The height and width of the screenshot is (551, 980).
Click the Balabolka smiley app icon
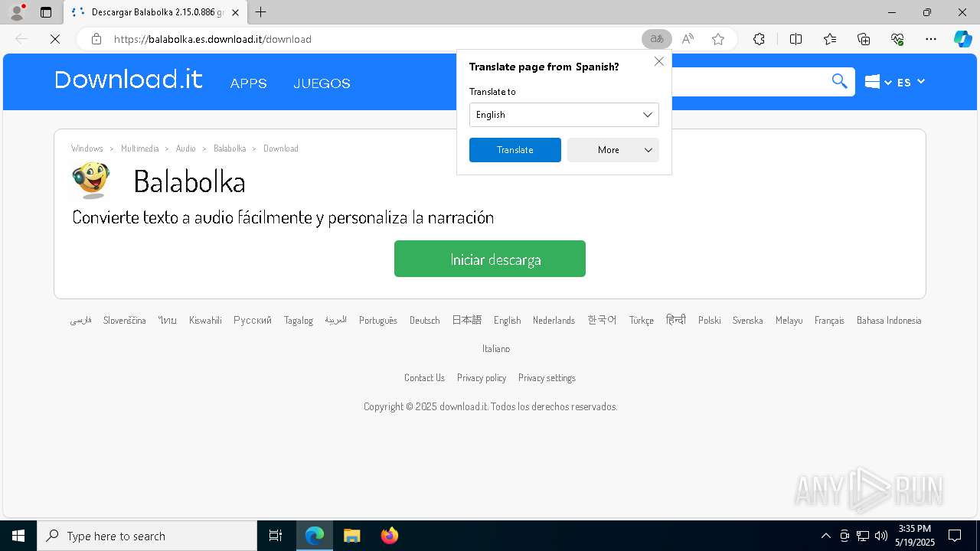[x=90, y=181]
